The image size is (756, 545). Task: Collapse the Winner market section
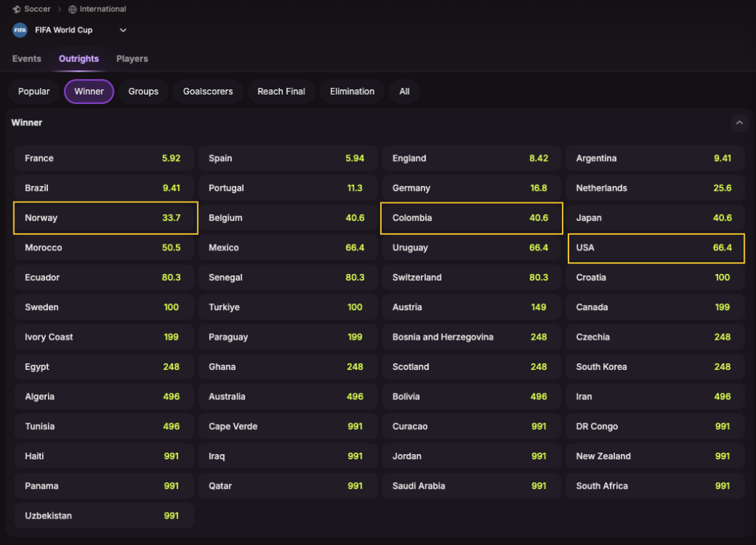click(x=740, y=123)
